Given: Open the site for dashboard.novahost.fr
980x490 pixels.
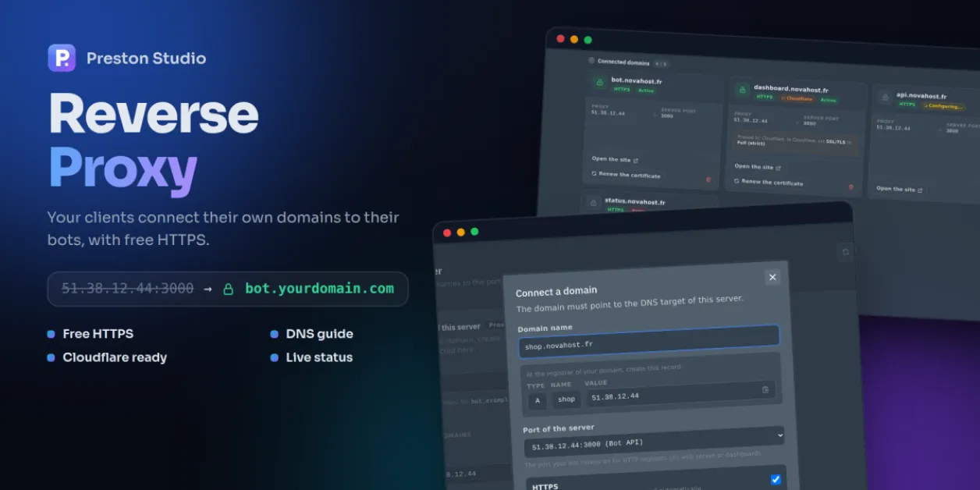Looking at the screenshot, I should click(x=758, y=167).
